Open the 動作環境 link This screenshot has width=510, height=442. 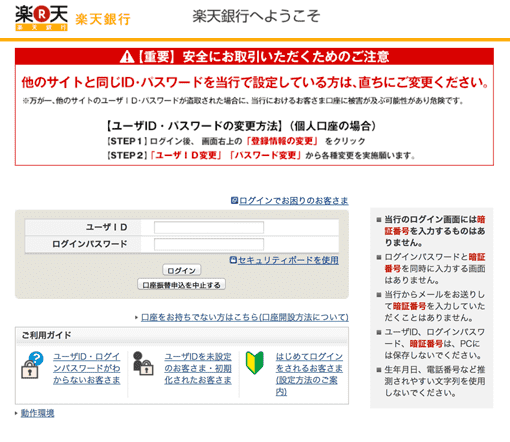[x=37, y=413]
